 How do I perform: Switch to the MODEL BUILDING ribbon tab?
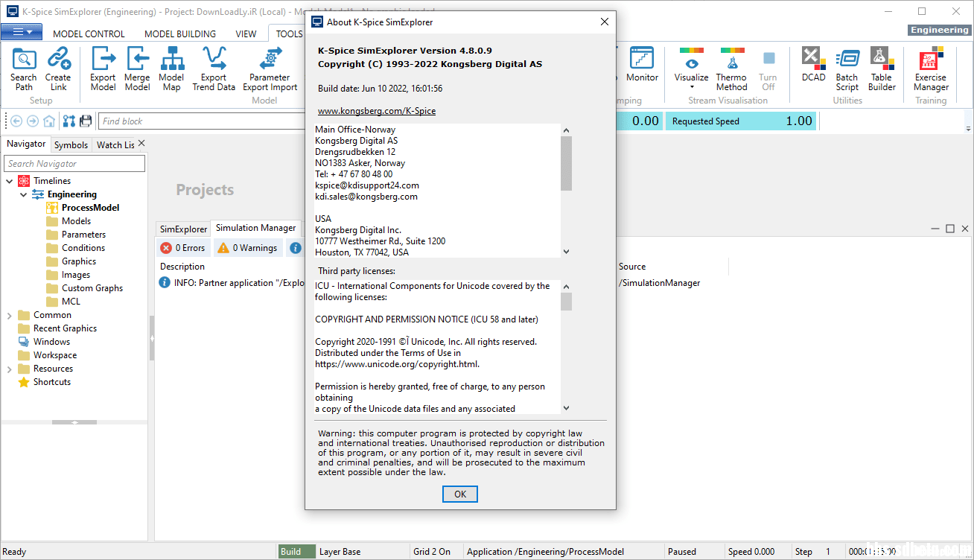click(x=179, y=34)
